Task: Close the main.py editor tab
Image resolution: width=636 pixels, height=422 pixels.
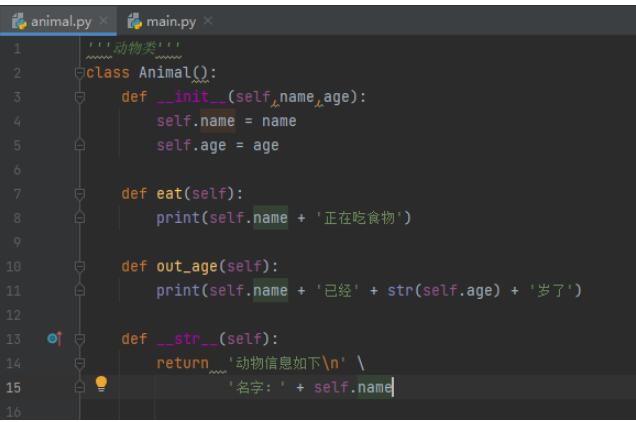Action: coord(208,21)
